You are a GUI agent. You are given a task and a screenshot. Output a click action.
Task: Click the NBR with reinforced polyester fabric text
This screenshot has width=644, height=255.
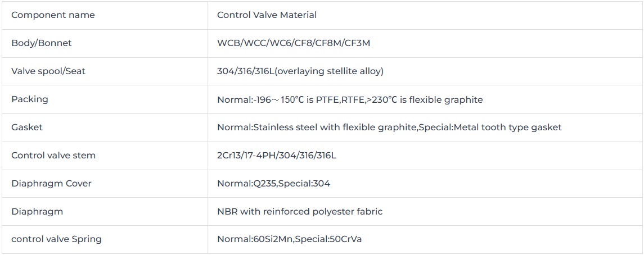click(300, 212)
